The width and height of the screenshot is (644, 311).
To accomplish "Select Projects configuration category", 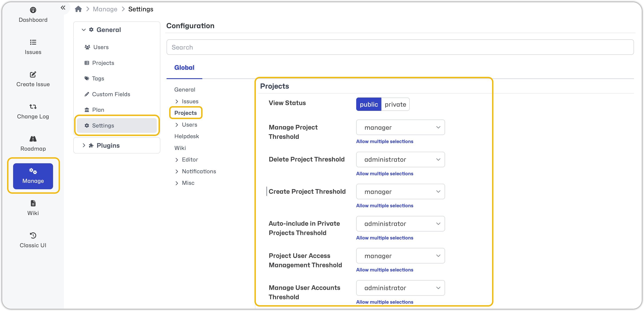I will pos(185,113).
